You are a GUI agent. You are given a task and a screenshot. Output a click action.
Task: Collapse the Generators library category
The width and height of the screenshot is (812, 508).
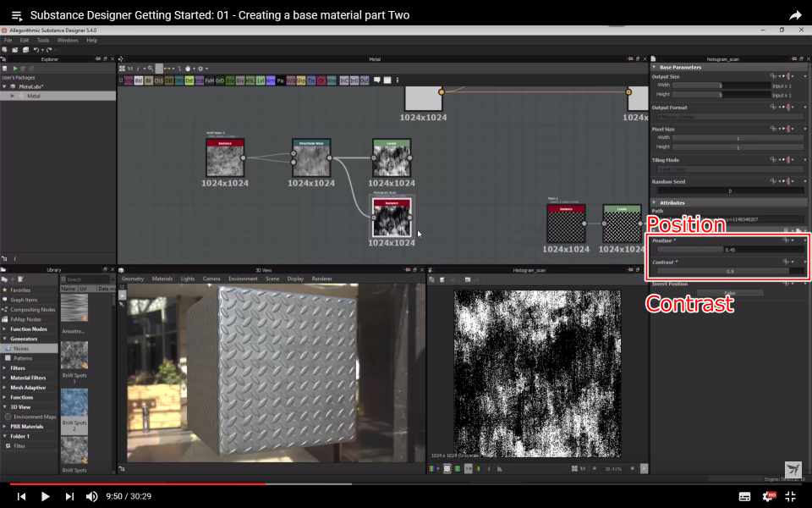coord(5,339)
